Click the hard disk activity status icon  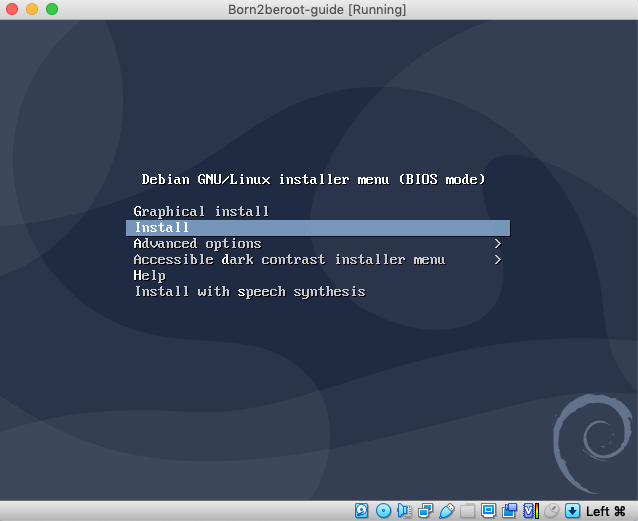click(361, 510)
